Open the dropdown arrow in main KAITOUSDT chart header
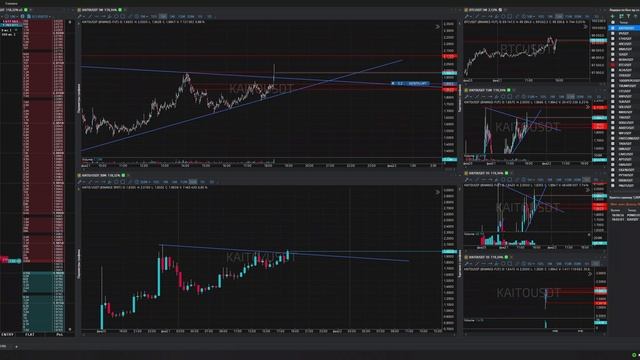Viewport: 640px width, 360px height. (x=125, y=10)
